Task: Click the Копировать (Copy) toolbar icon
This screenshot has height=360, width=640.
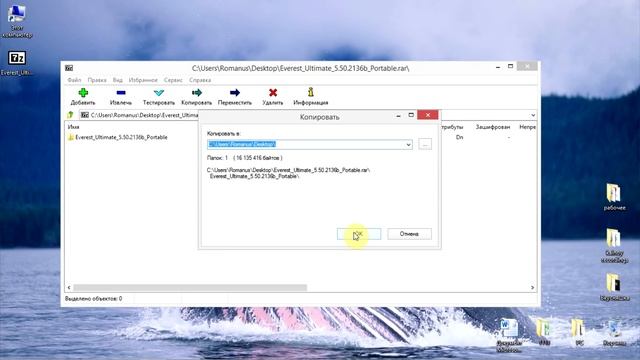Action: [197, 93]
